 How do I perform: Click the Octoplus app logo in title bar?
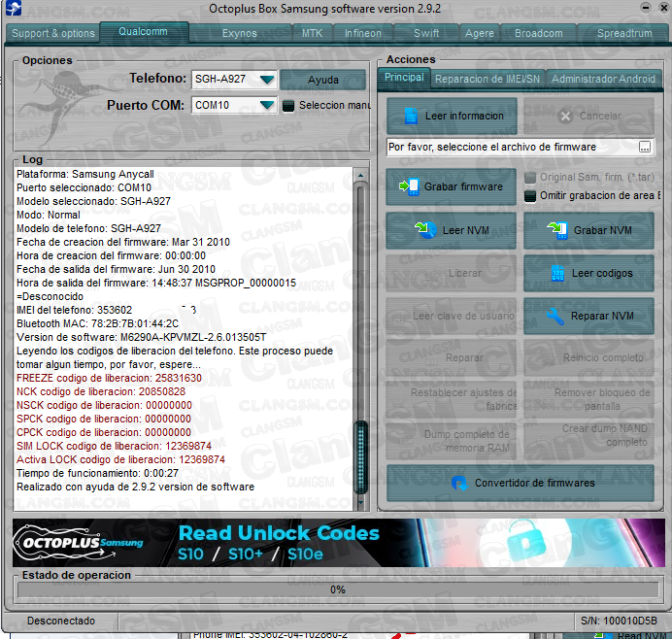14,8
